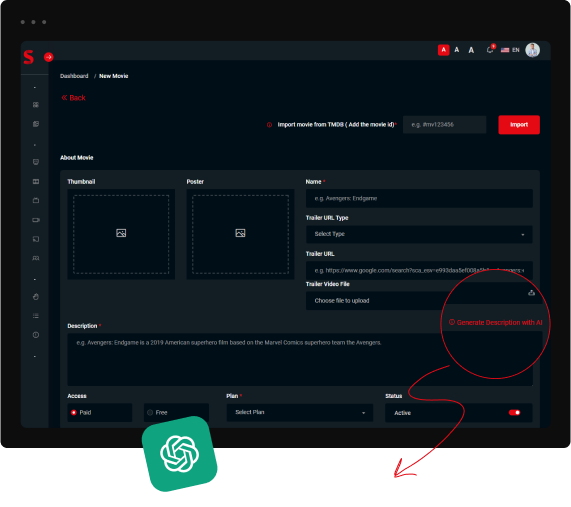Screen dimensions: 571x507
Task: Click the About Movie heading
Action: (x=77, y=158)
